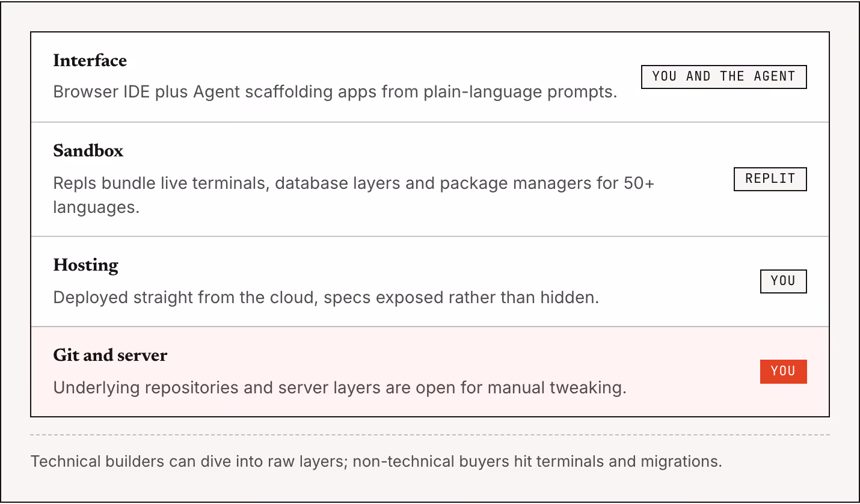Select the Underlying repositories and server layers text

pos(340,387)
